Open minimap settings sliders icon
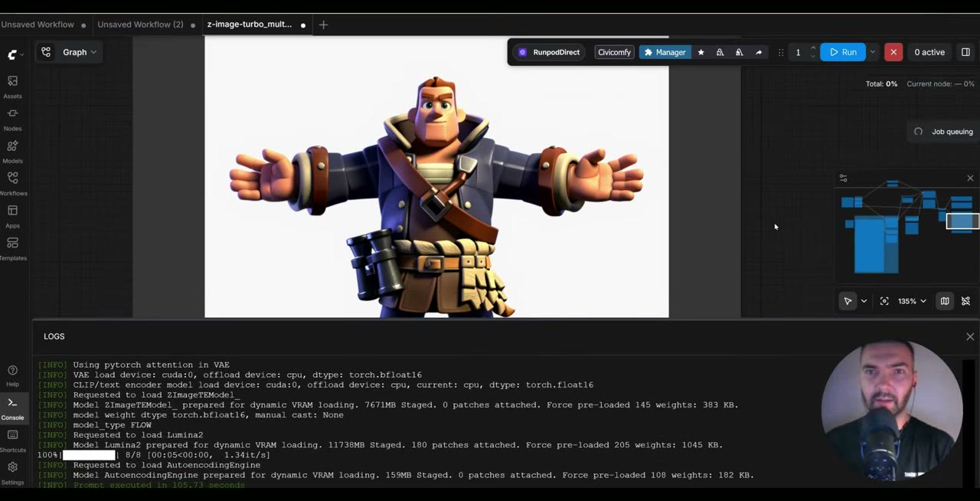 (x=843, y=178)
